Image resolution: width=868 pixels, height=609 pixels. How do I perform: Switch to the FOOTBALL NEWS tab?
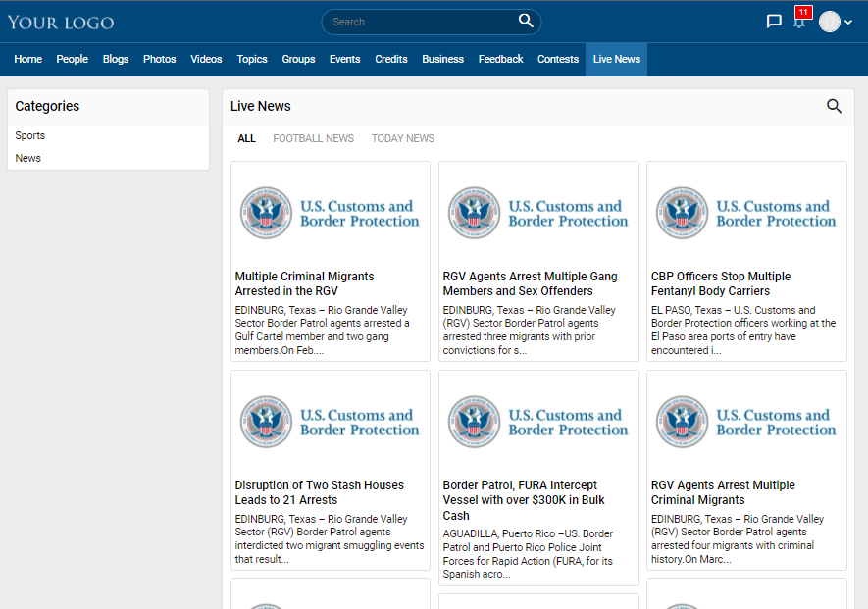click(x=313, y=138)
